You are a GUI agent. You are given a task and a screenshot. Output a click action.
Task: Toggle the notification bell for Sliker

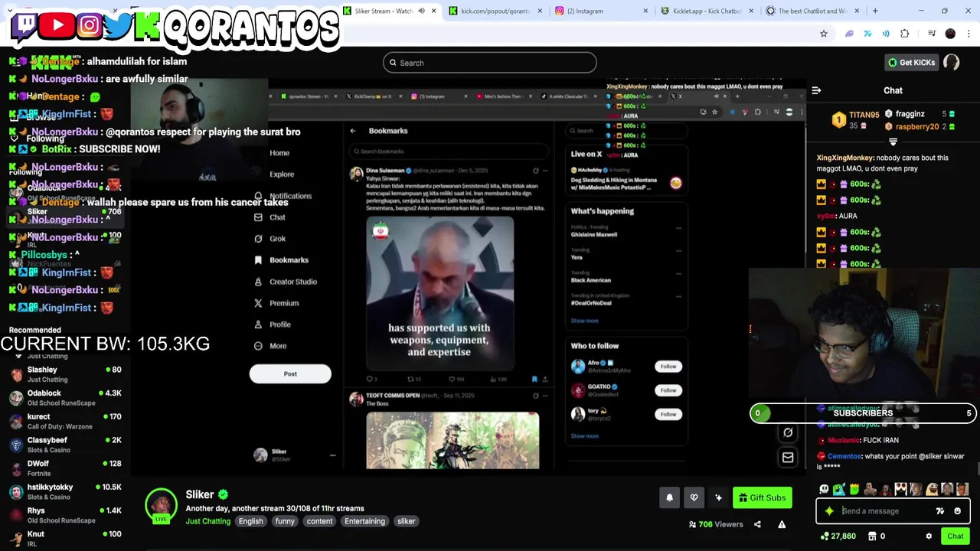pos(669,498)
